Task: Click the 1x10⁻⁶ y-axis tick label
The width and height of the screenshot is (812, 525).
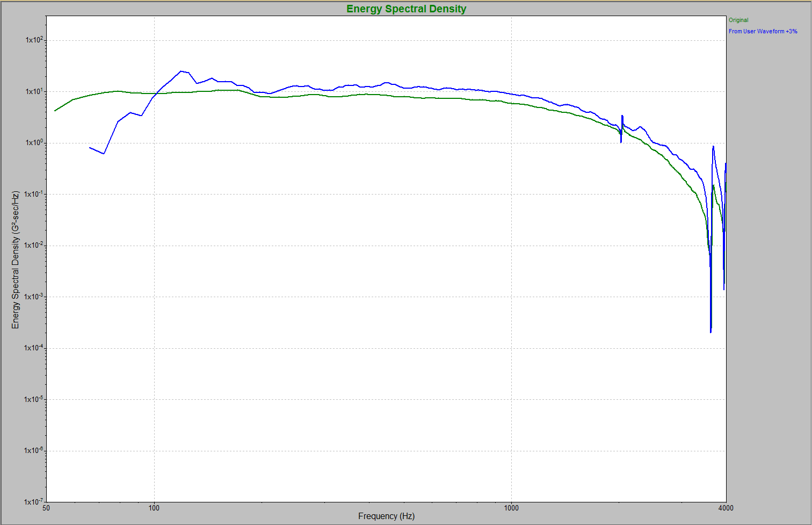Action: pyautogui.click(x=34, y=450)
